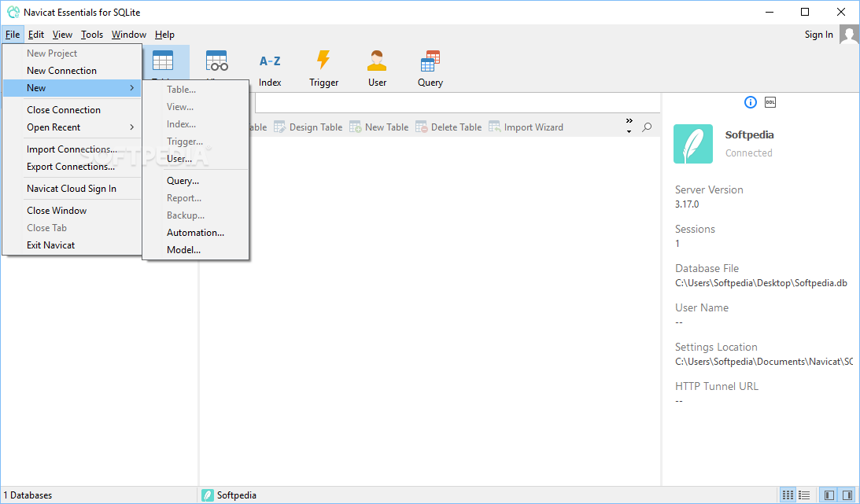Select the View toolbar icon with glasses
The image size is (860, 504).
(216, 61)
